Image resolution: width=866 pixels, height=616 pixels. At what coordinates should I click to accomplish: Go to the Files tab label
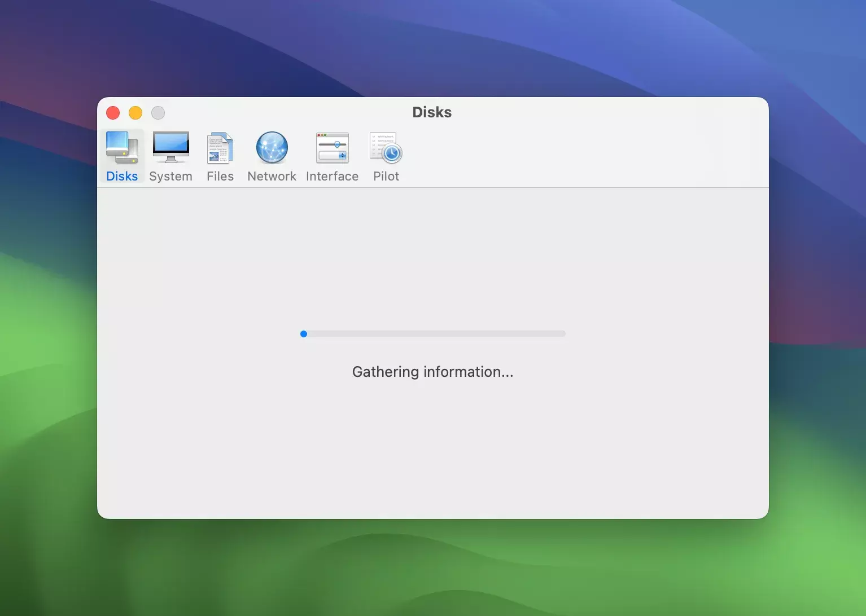click(x=220, y=177)
